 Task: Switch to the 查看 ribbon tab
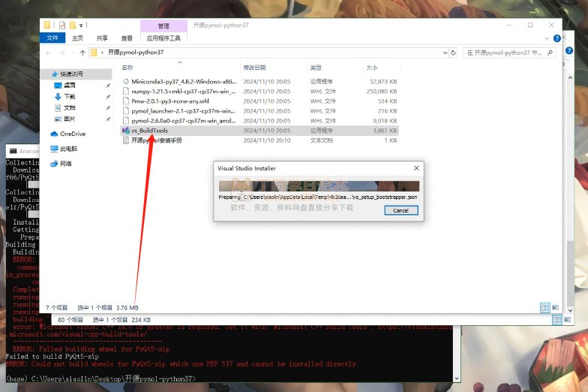pyautogui.click(x=127, y=38)
